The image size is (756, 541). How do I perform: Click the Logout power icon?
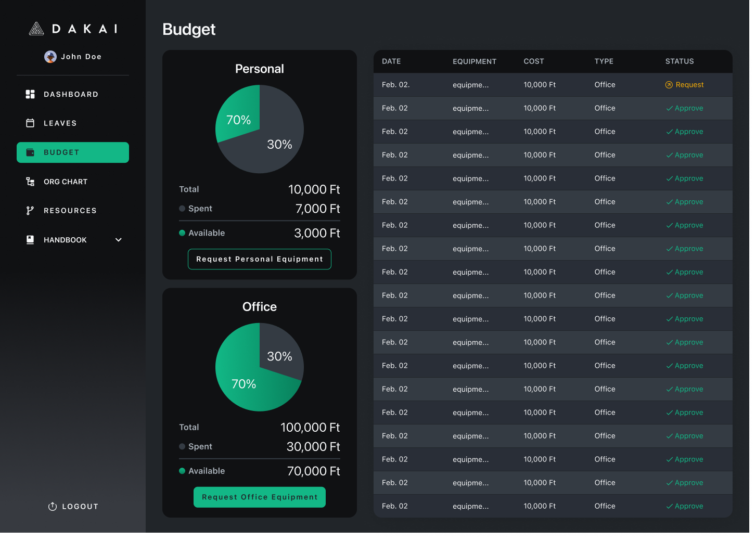[x=53, y=507]
